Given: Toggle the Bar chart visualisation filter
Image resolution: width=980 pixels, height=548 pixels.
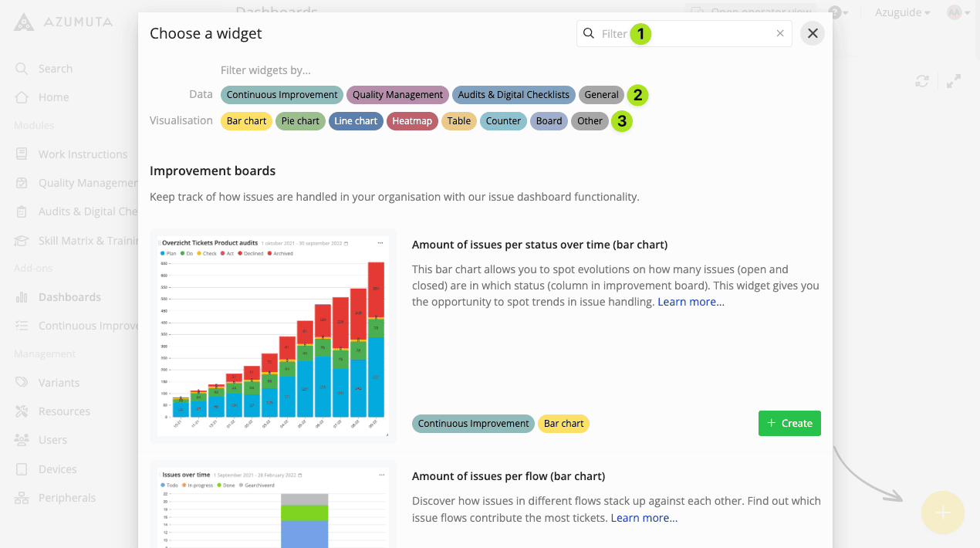Looking at the screenshot, I should point(246,121).
